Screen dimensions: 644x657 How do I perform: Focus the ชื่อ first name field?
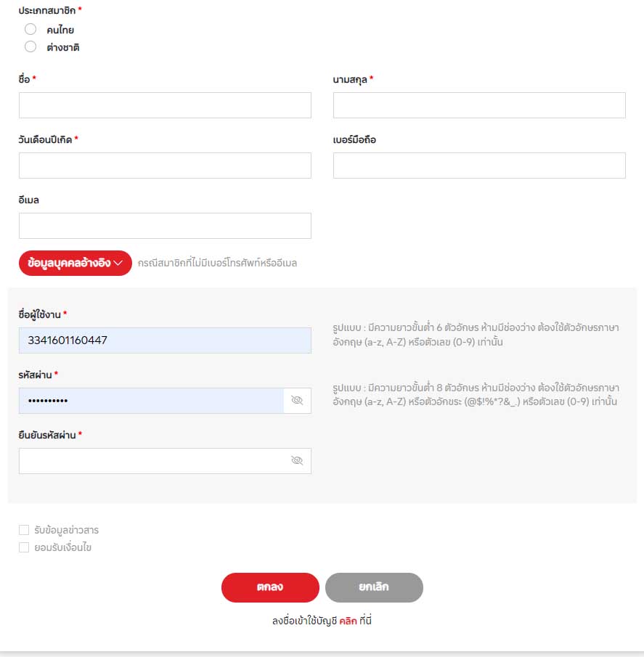click(165, 105)
